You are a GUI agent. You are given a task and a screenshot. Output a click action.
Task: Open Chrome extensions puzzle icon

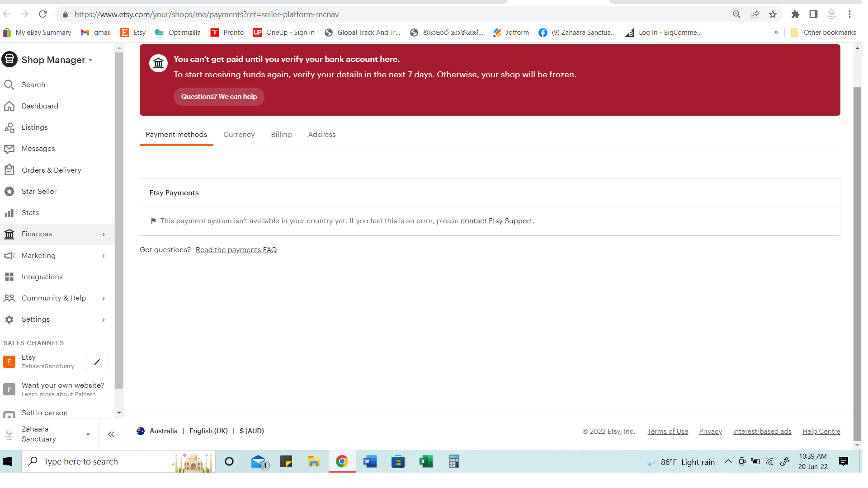click(x=795, y=14)
